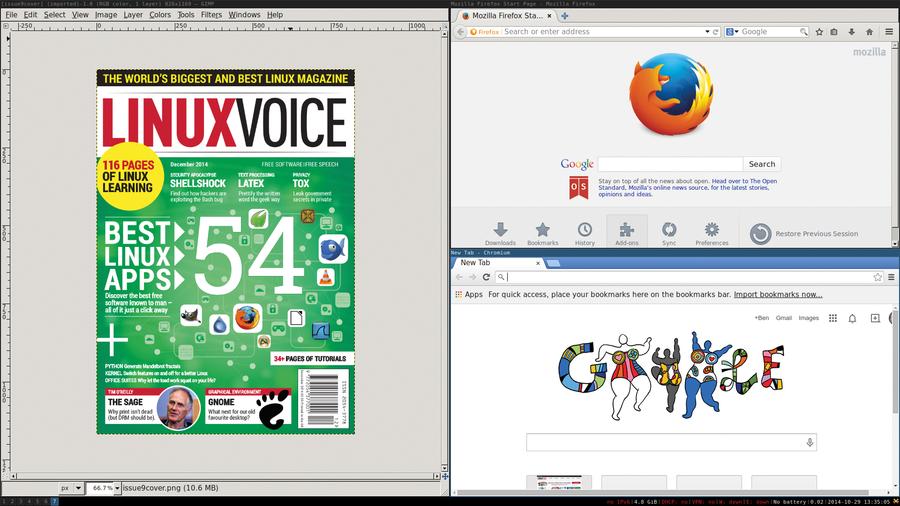This screenshot has width=900, height=506.
Task: Open Firefox search engine selector dropdown
Action: click(x=732, y=32)
